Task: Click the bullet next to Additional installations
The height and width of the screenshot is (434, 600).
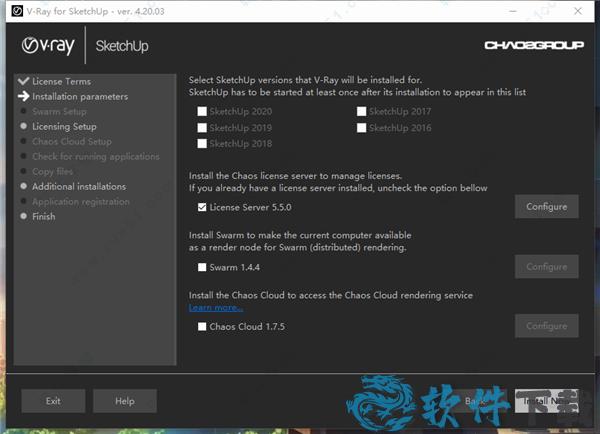Action: tap(24, 186)
